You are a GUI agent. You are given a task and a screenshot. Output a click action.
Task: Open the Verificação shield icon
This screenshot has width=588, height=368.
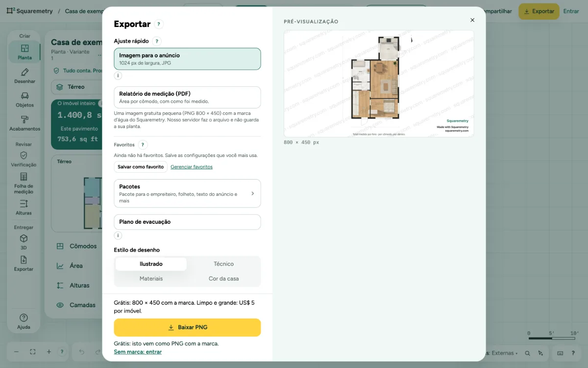click(24, 159)
